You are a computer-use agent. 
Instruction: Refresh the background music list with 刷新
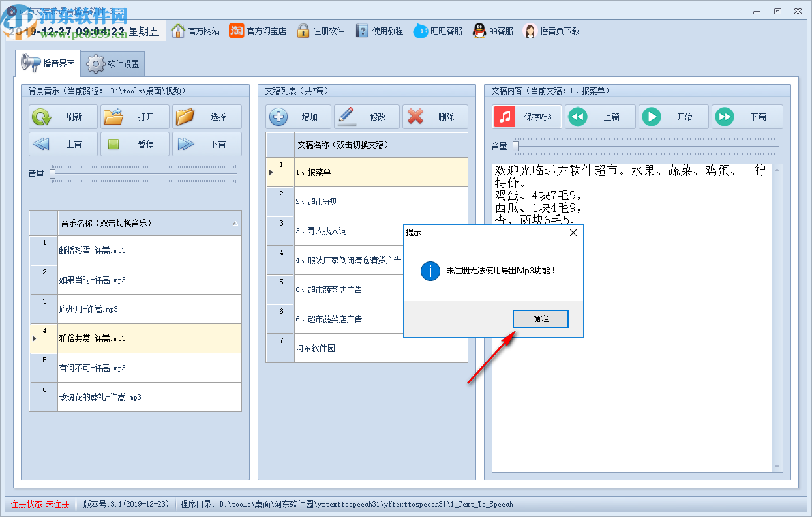tap(63, 117)
